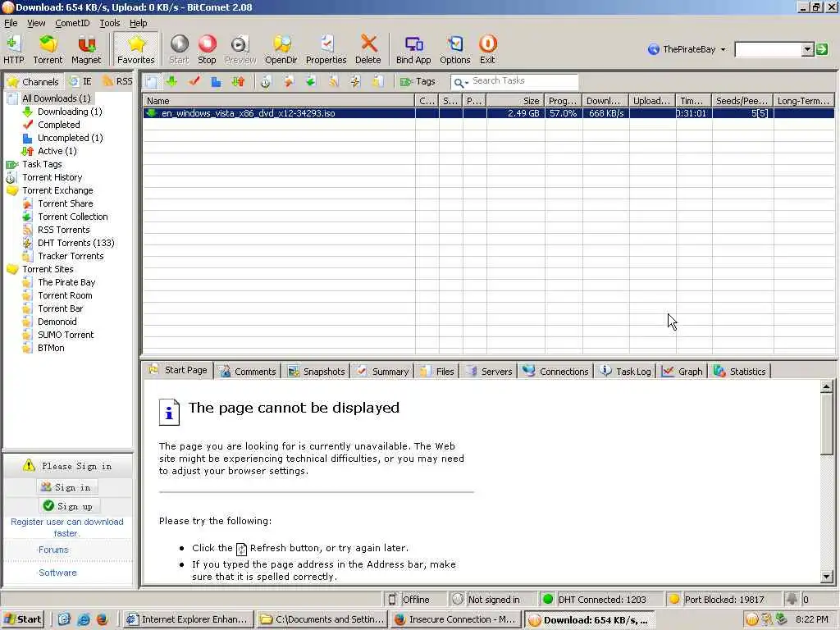Screen dimensions: 840x630
Task: Click the 57.0% progress cell
Action: click(563, 113)
